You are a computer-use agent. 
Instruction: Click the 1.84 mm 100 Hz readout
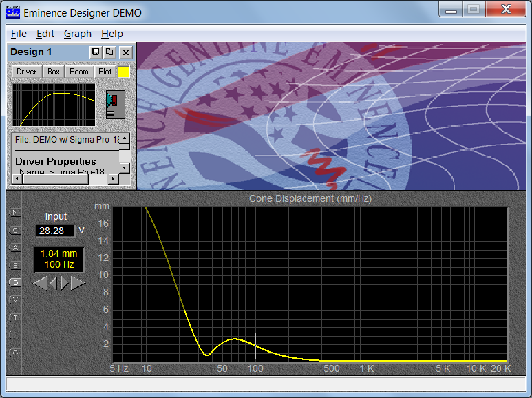point(59,259)
